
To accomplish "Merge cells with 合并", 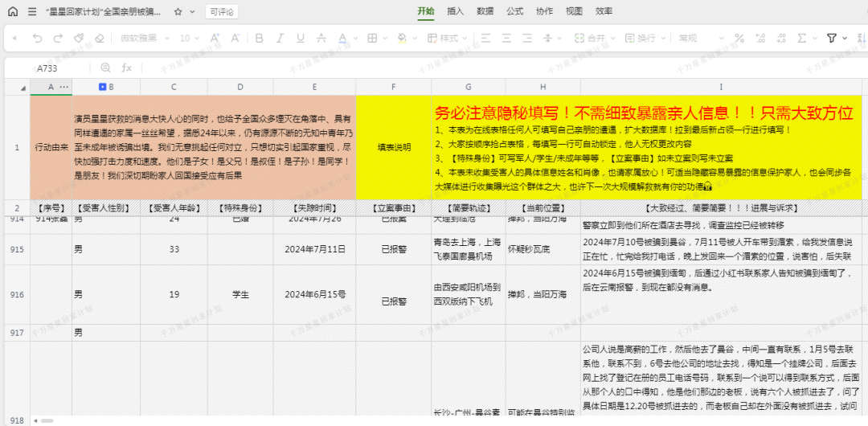I will [590, 39].
